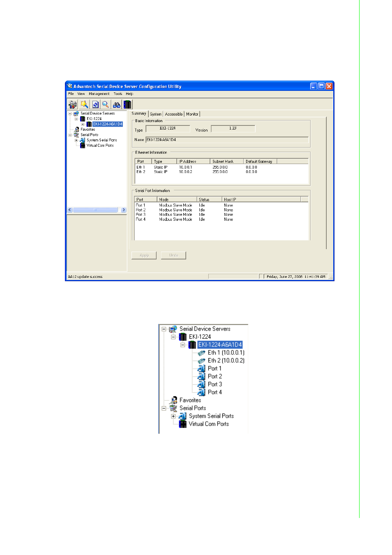Click the Virtual Com Ports icon in utility window
Screen dimensions: 392x555
pyautogui.click(x=83, y=146)
